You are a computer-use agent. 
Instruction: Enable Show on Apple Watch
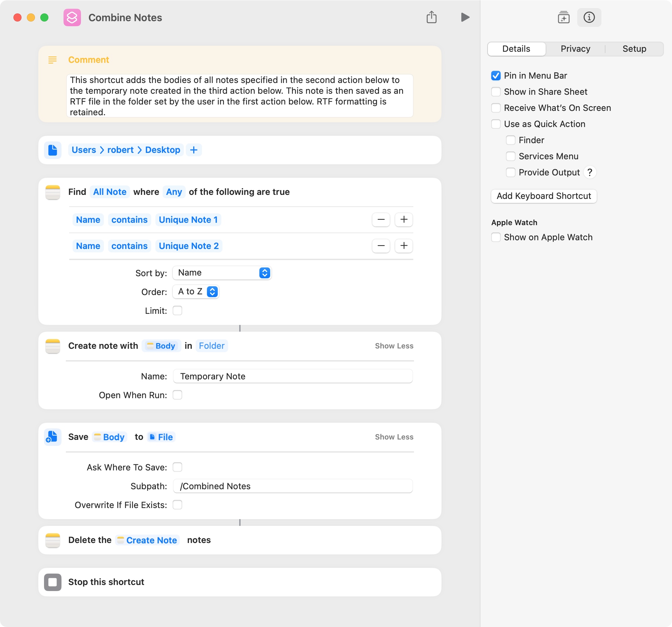click(x=496, y=237)
